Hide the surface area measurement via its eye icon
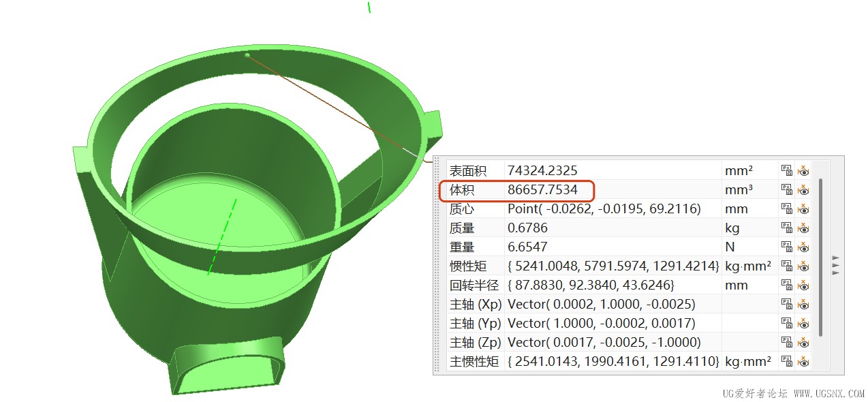Screen dimensions: 868x402 tap(803, 170)
